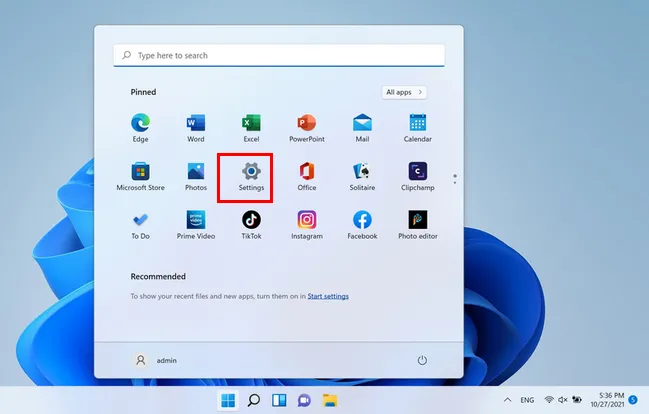The height and width of the screenshot is (414, 649).
Task: Click the Start settings link
Action: point(328,296)
